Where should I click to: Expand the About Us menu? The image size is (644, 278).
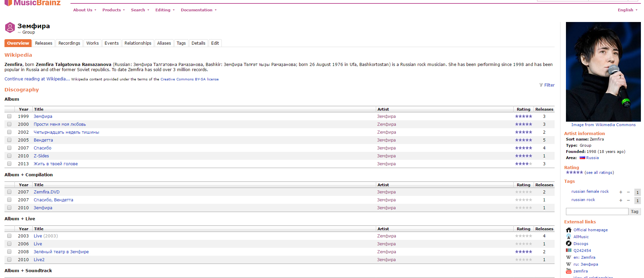[x=85, y=10]
